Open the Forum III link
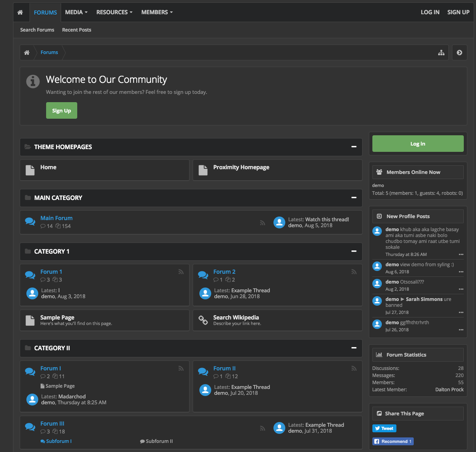Image resolution: width=476 pixels, height=452 pixels. 52,424
